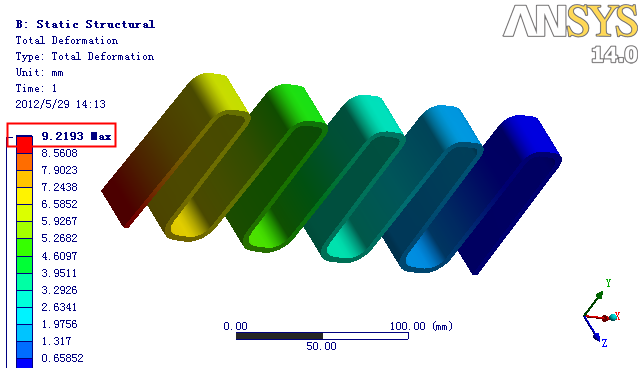
Task: Click the Unit: mm label
Action: [39, 72]
